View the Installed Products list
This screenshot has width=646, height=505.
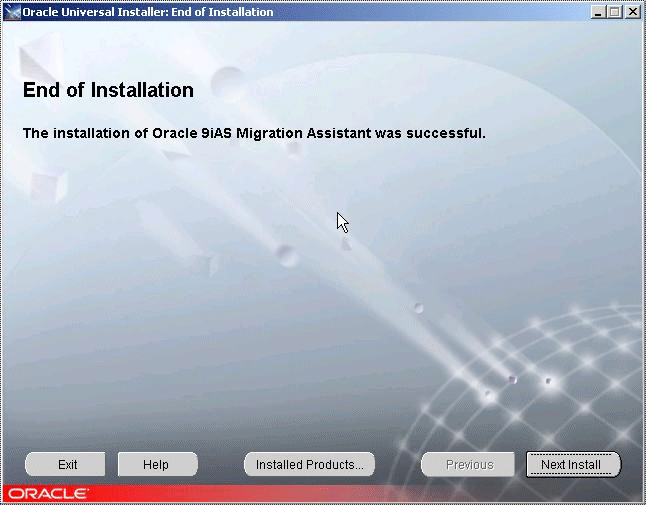pos(309,464)
